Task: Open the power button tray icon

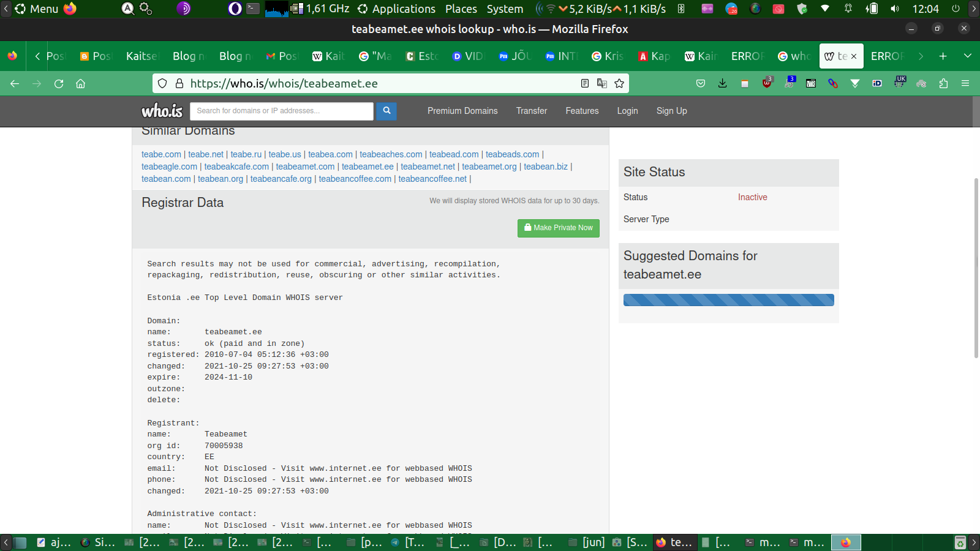Action: click(x=956, y=9)
